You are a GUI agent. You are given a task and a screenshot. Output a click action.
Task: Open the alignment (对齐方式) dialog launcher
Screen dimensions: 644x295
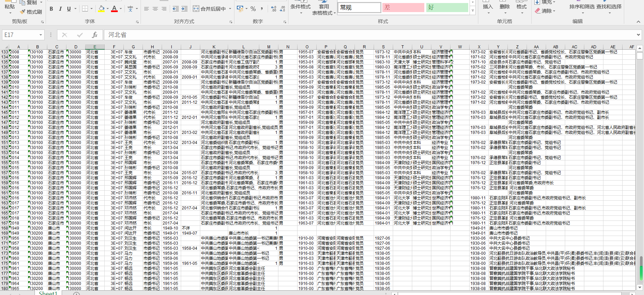pos(231,22)
